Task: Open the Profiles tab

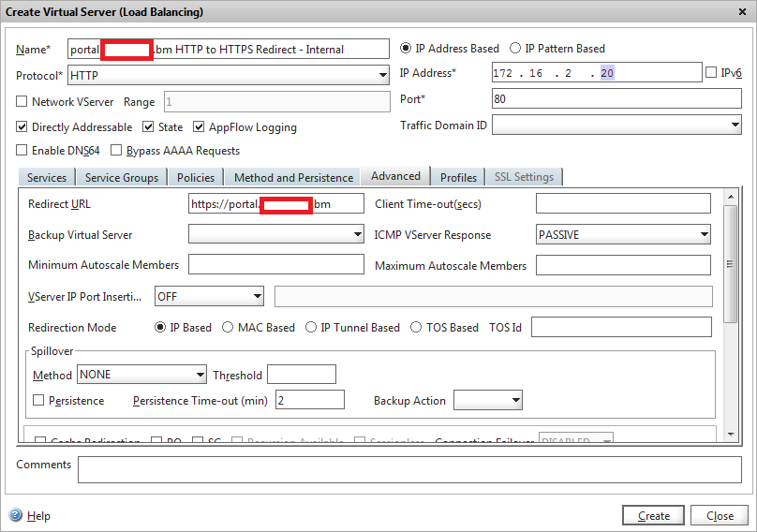Action: (458, 177)
